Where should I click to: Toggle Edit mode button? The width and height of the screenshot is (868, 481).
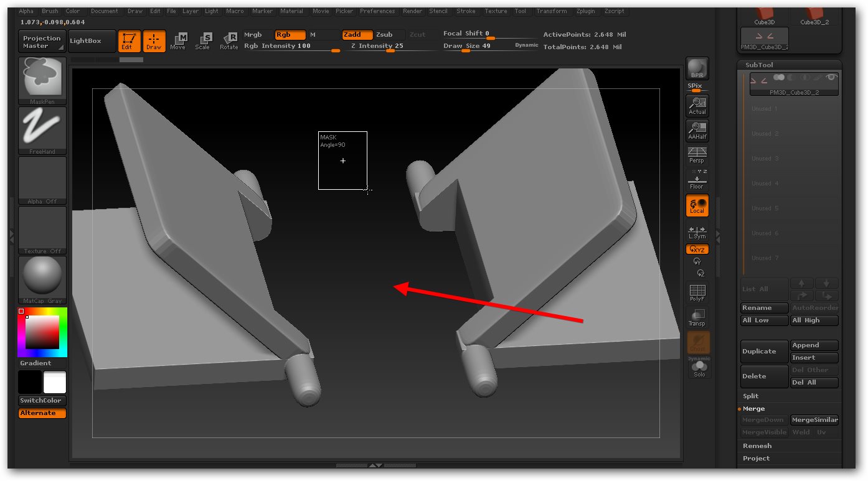129,41
